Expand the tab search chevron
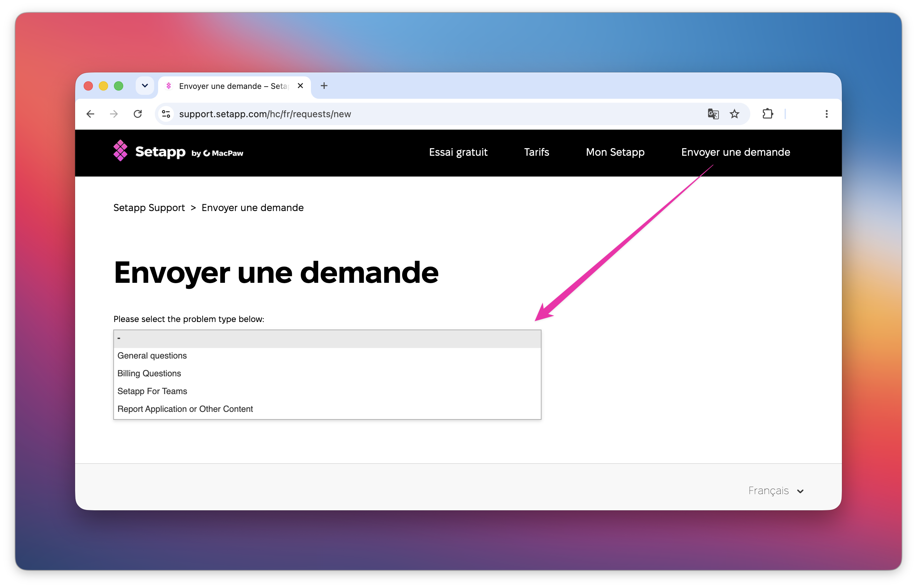Screen dimensions: 917x588 (145, 86)
